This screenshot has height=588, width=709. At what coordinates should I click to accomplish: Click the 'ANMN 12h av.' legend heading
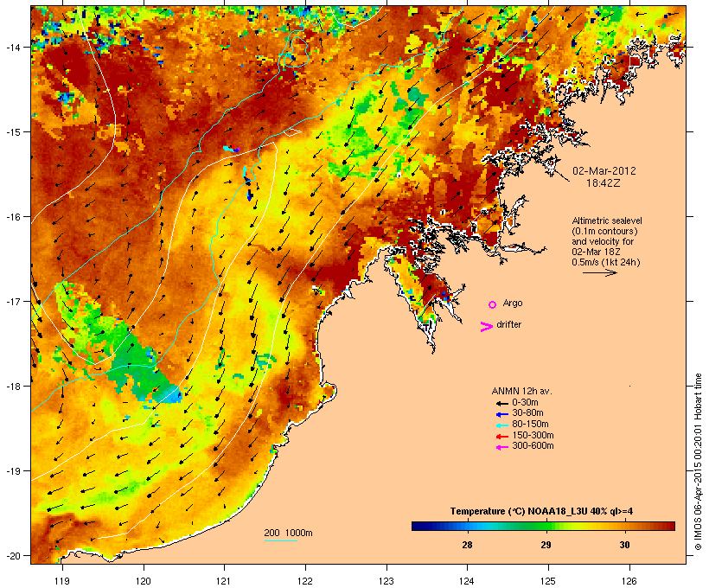click(x=521, y=391)
